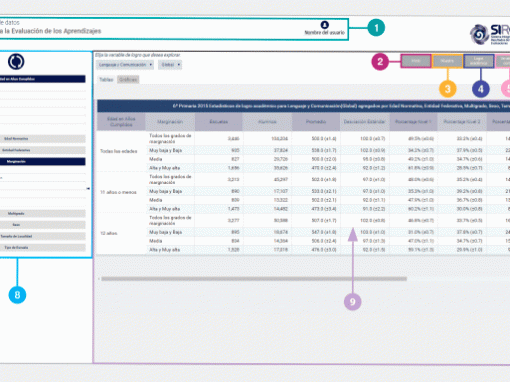Viewport: 510px width, 382px height.
Task: Select the highlighted Marginación sidebar item
Action: pos(43,162)
